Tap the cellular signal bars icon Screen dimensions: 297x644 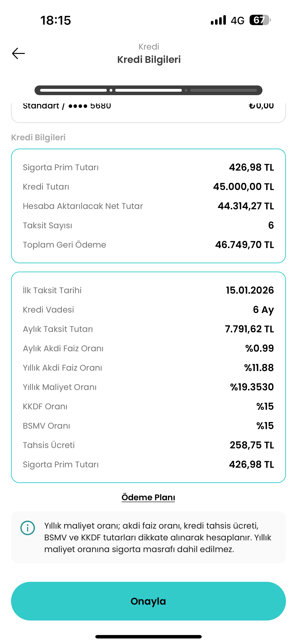(218, 20)
